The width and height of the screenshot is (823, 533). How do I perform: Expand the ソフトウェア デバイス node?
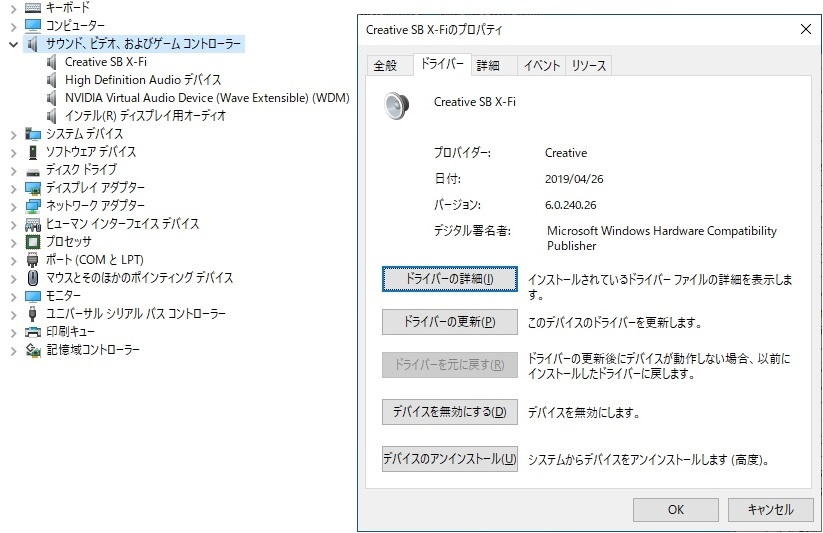coord(13,152)
